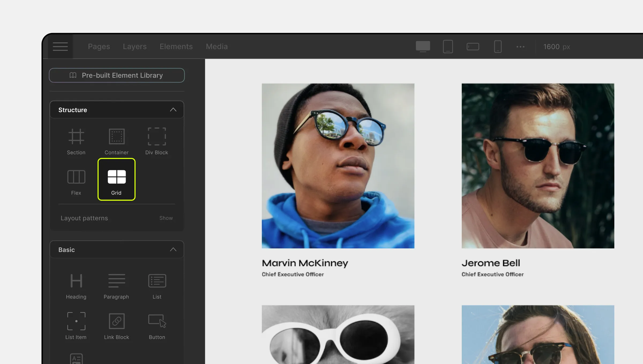Show Layout patterns options
The image size is (643, 364).
[x=166, y=218]
